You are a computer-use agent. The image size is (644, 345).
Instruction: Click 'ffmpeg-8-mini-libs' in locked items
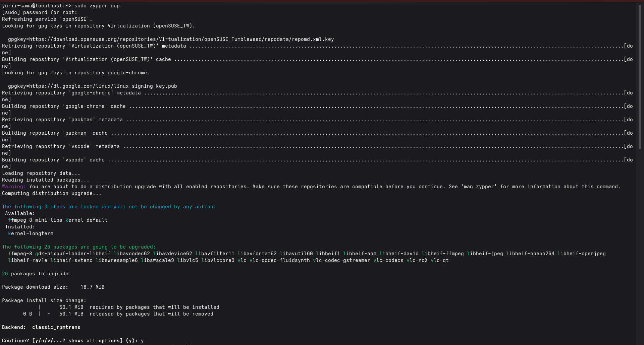tap(35, 220)
